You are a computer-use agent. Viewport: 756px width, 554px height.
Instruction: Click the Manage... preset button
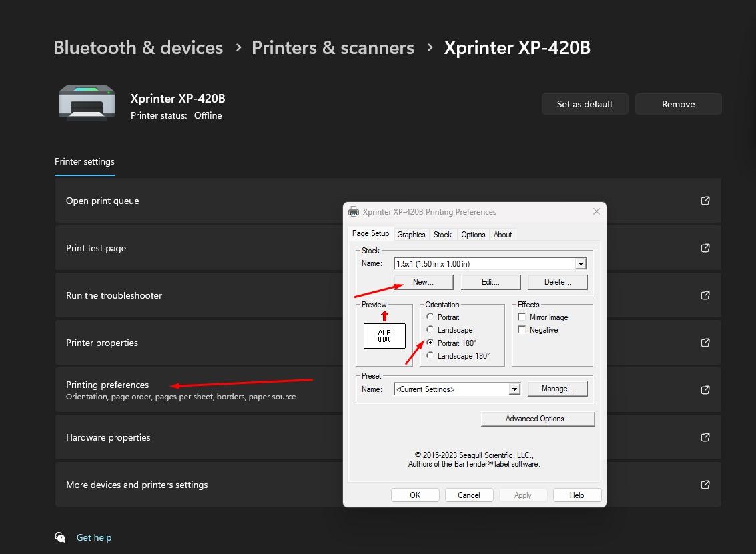pos(557,389)
